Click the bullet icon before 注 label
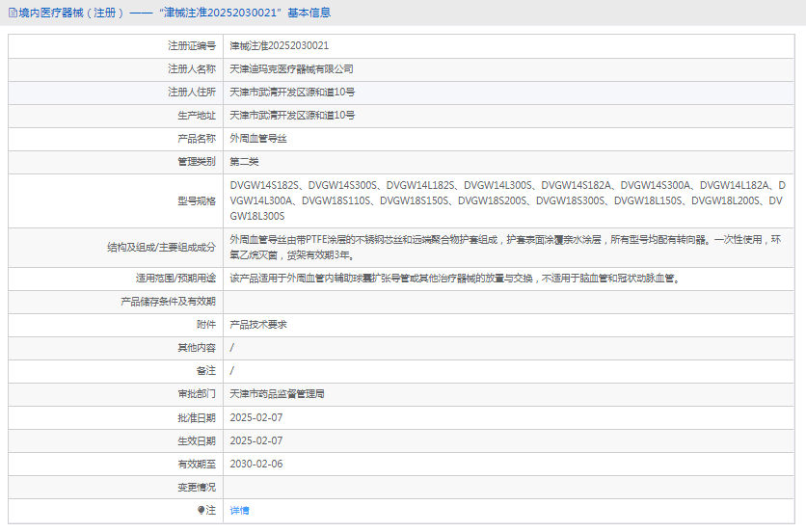806x532 pixels. pos(201,510)
